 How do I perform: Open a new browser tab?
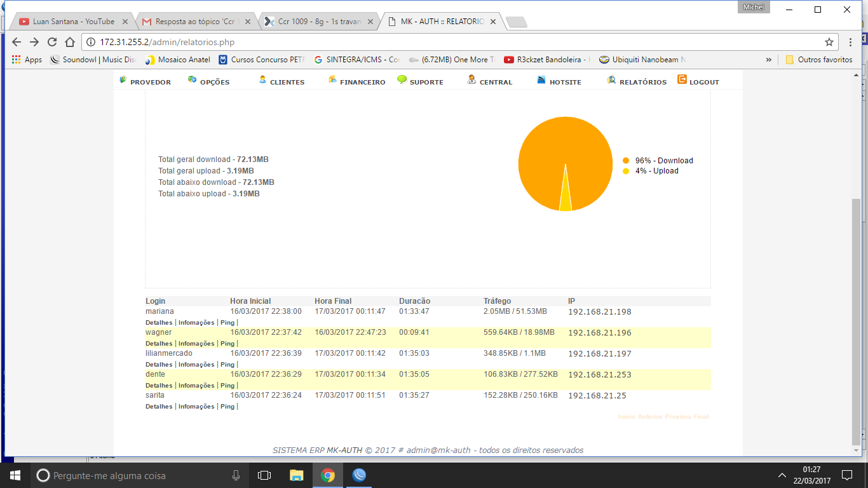click(x=516, y=22)
